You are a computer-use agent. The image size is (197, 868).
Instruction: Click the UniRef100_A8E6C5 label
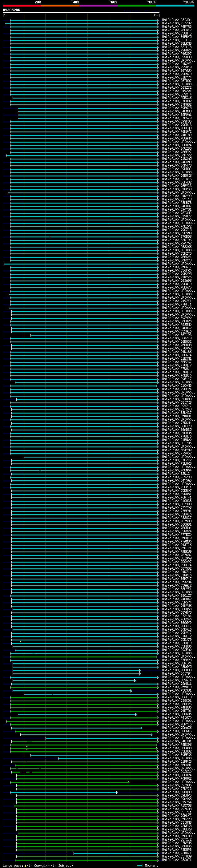coord(177,287)
